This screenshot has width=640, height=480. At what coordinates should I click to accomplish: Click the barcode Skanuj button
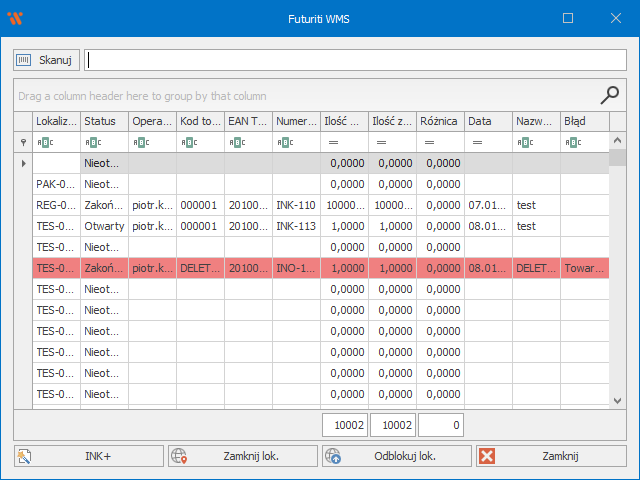pos(46,60)
